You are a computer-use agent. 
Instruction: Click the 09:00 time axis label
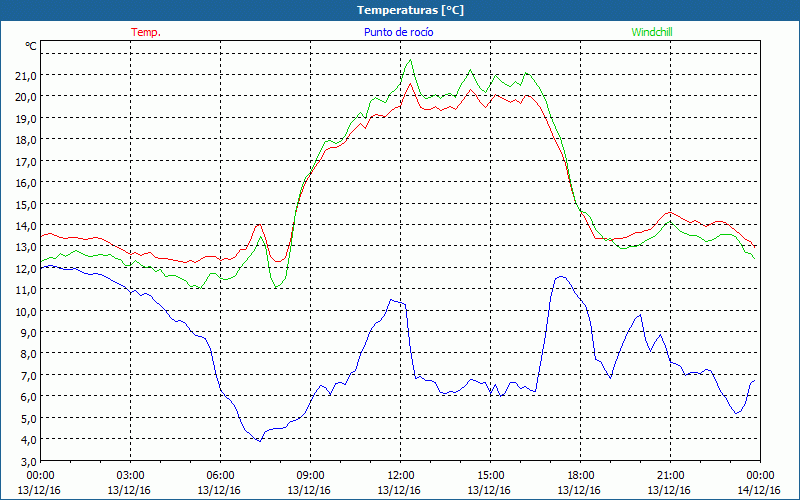[310, 476]
